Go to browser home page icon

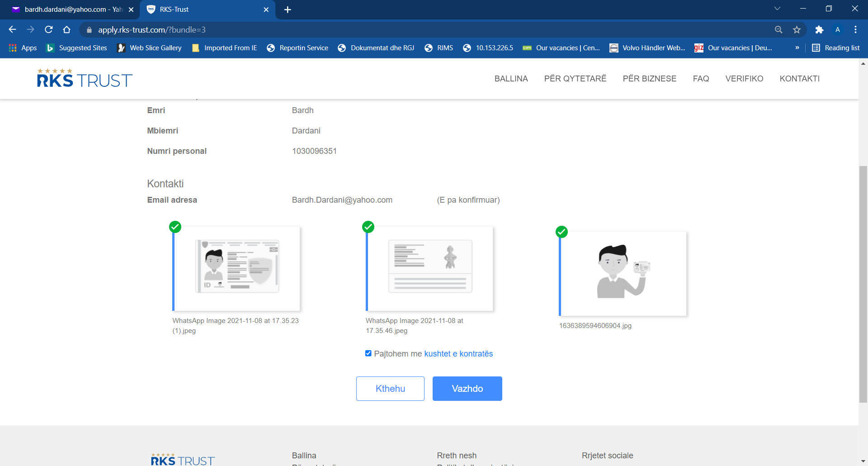(67, 29)
